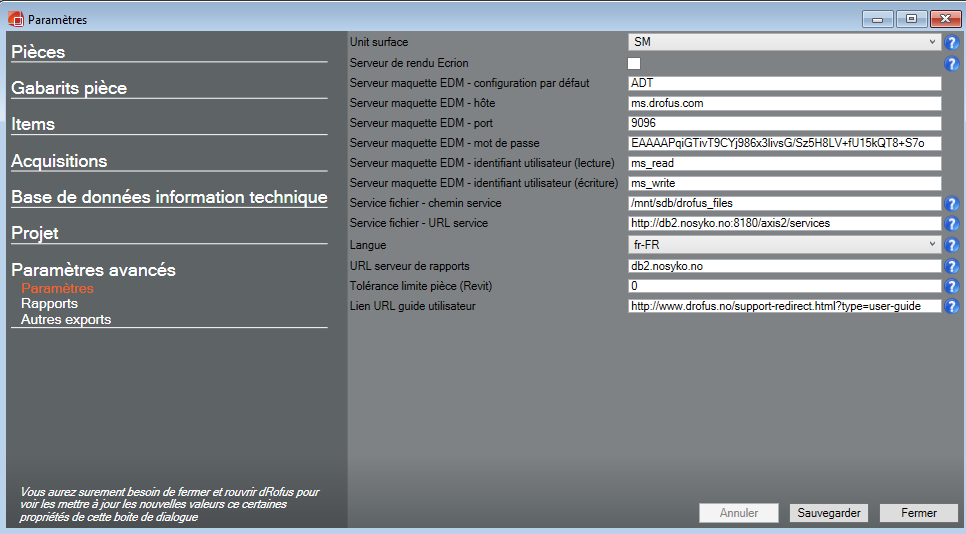The width and height of the screenshot is (966, 534).
Task: Open the Pièces section
Action: [38, 52]
